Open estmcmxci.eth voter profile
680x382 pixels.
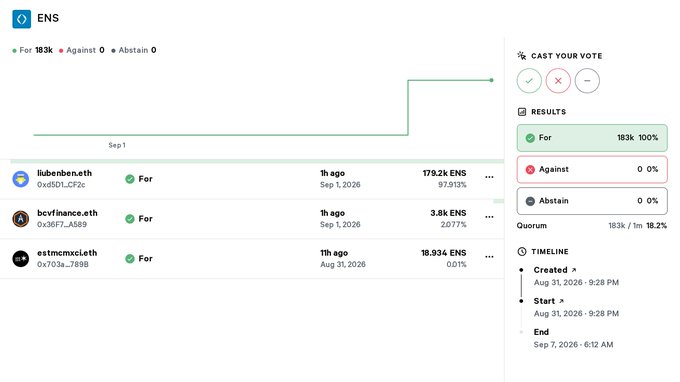click(67, 253)
